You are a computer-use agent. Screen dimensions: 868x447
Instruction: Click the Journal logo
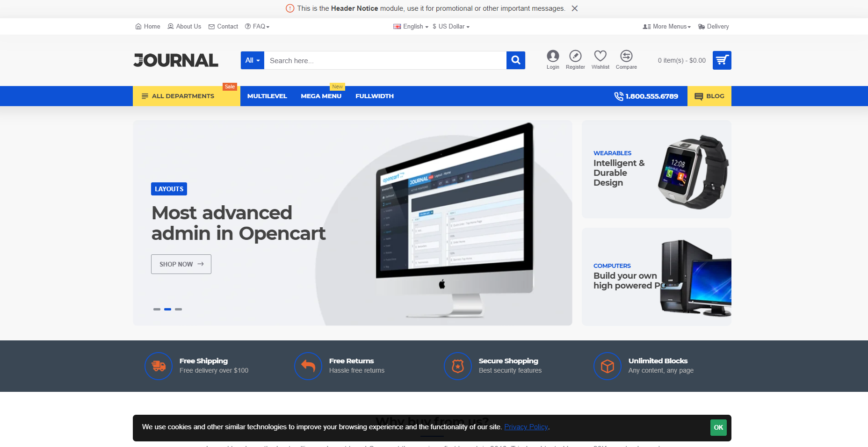click(x=176, y=60)
